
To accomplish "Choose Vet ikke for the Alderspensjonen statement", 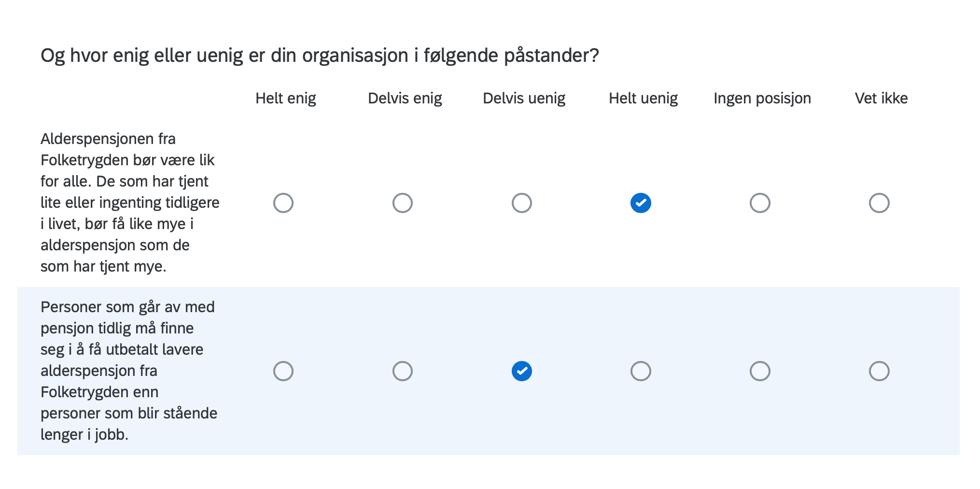I will 879,203.
